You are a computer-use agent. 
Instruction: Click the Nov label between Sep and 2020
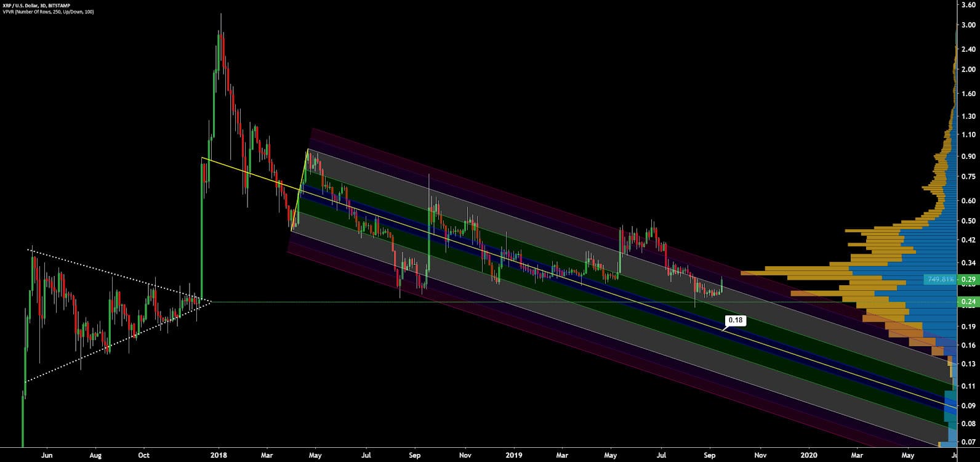click(760, 455)
